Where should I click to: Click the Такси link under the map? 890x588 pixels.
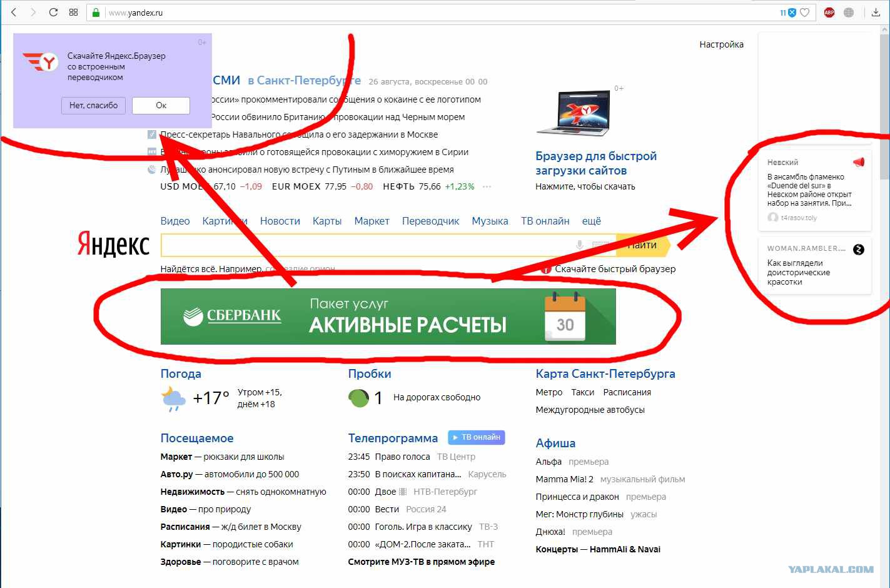pos(582,392)
